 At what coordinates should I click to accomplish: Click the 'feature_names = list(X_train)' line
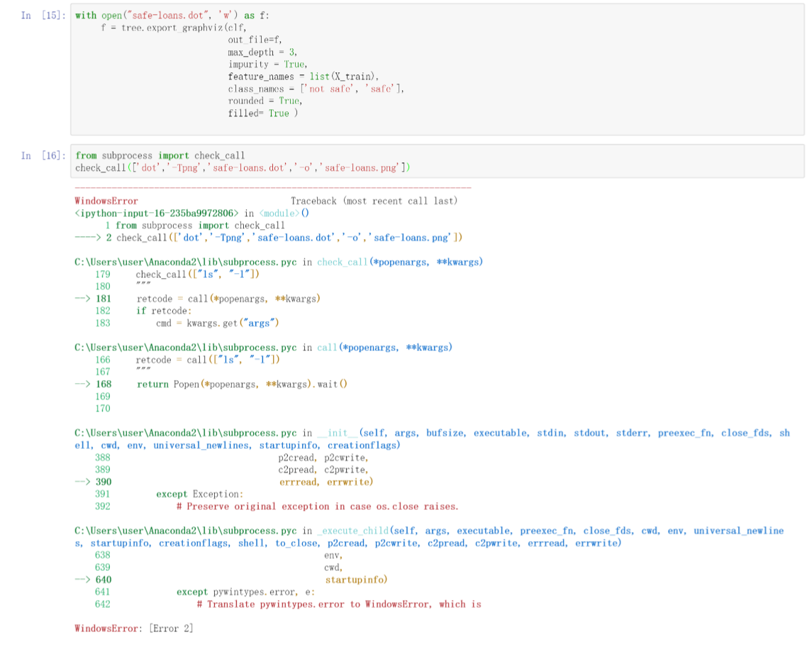coord(304,76)
